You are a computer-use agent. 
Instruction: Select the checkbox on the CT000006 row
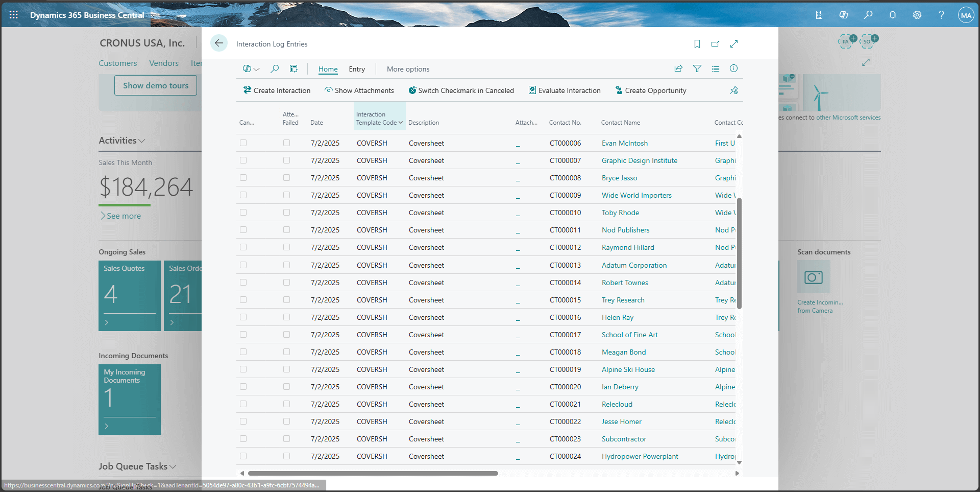click(243, 143)
